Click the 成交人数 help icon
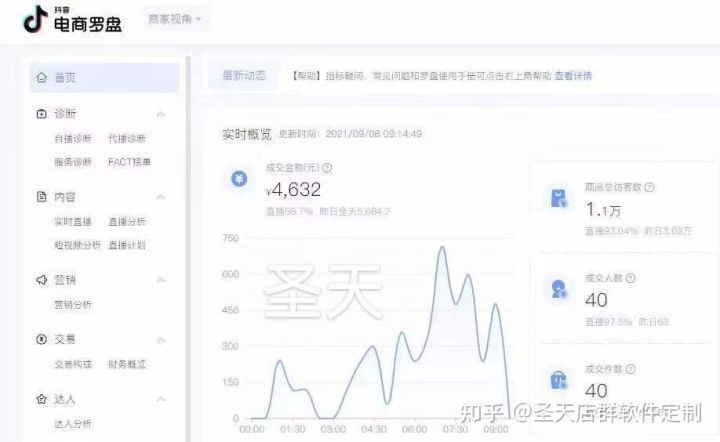Image resolution: width=720 pixels, height=442 pixels. pos(630,278)
